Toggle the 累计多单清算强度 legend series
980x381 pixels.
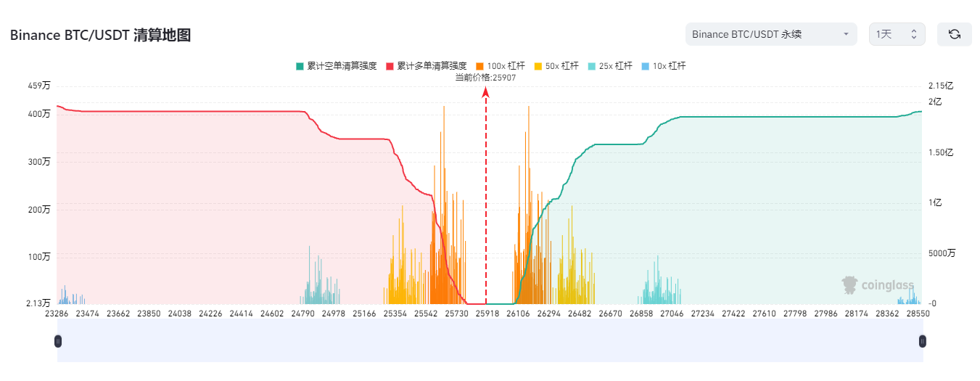tap(426, 66)
